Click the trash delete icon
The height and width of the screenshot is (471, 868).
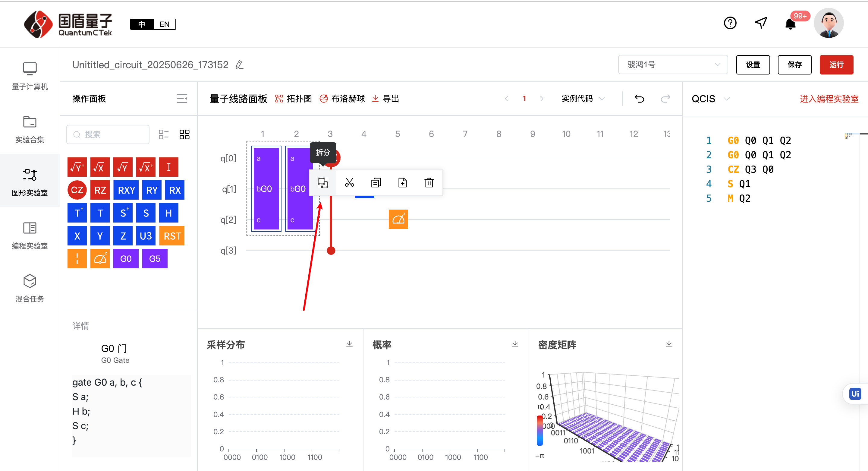point(429,183)
